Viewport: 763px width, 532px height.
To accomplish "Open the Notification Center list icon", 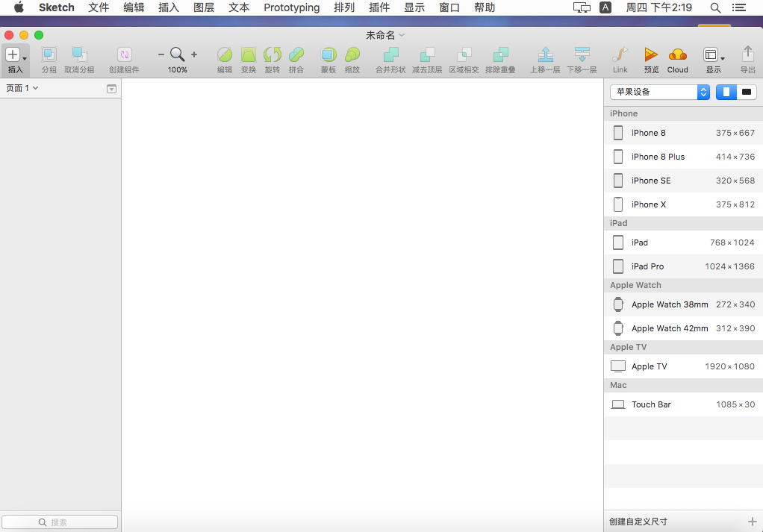I will click(738, 7).
